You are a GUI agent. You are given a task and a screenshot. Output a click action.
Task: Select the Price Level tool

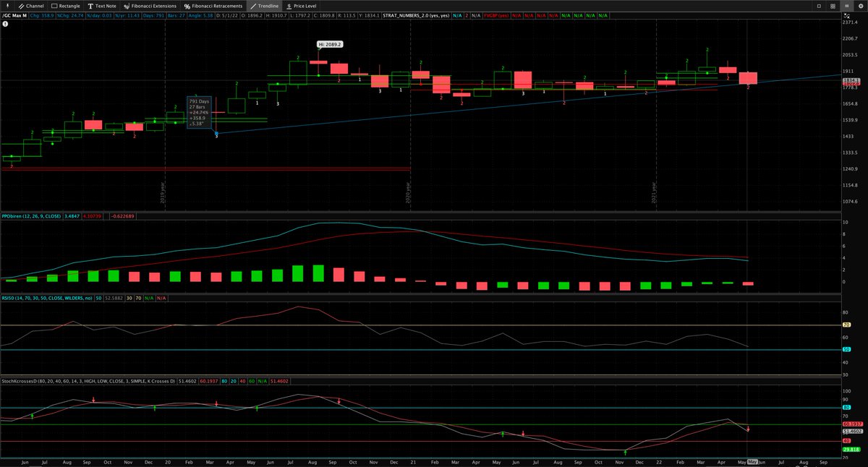(x=300, y=6)
